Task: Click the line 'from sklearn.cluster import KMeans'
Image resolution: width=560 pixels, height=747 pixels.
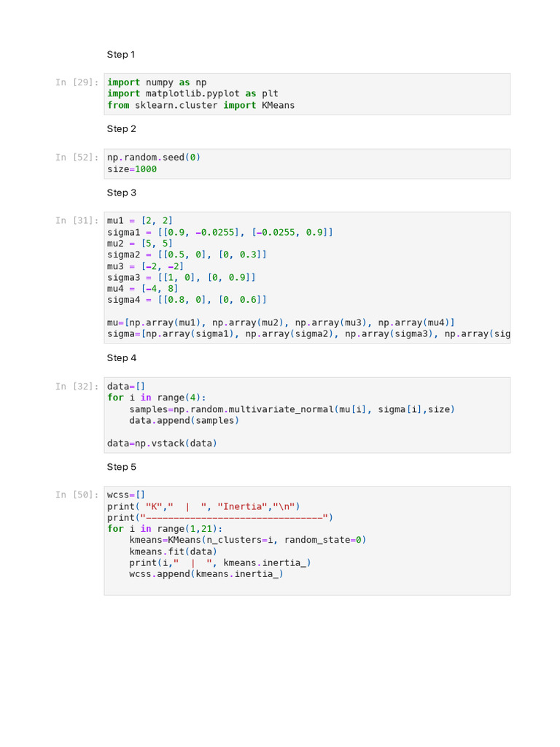Action: coord(201,105)
